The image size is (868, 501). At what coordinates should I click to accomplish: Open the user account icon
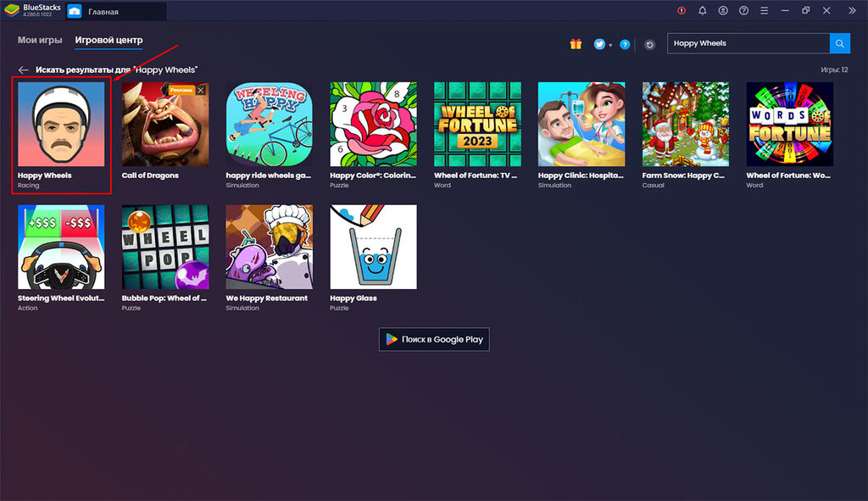(x=723, y=10)
